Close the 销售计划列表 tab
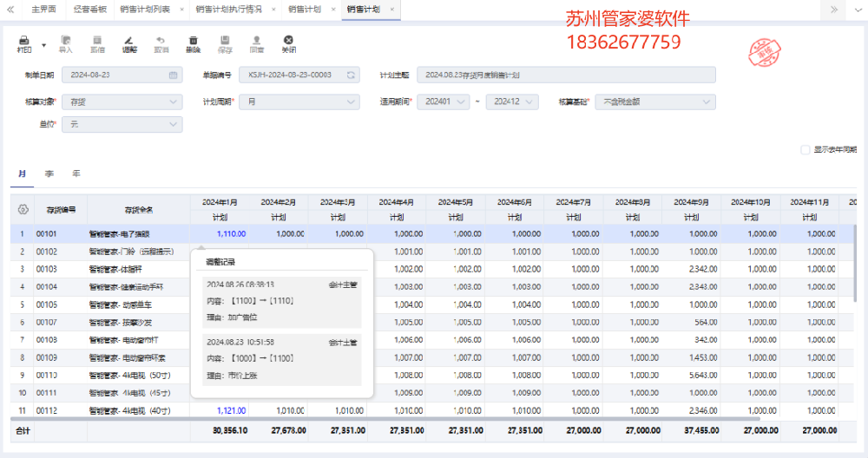 [182, 10]
